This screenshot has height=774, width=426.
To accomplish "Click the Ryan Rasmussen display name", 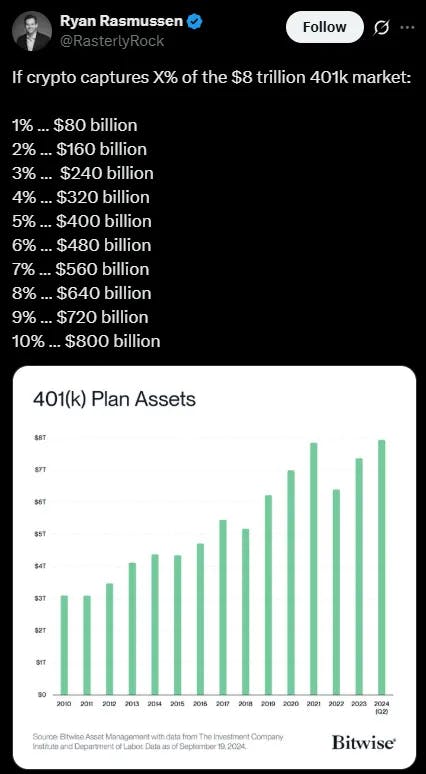I will (123, 21).
